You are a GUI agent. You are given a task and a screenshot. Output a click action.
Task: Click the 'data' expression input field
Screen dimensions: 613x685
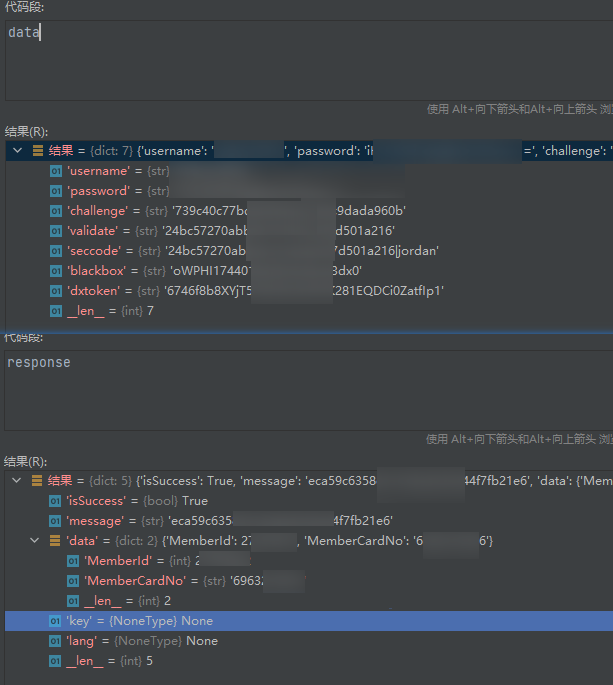click(309, 60)
